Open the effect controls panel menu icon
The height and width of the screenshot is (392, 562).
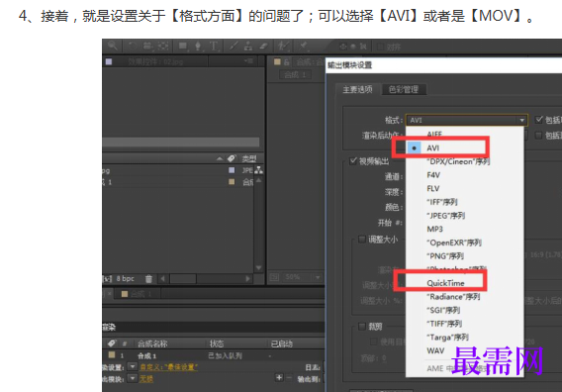coord(249,61)
